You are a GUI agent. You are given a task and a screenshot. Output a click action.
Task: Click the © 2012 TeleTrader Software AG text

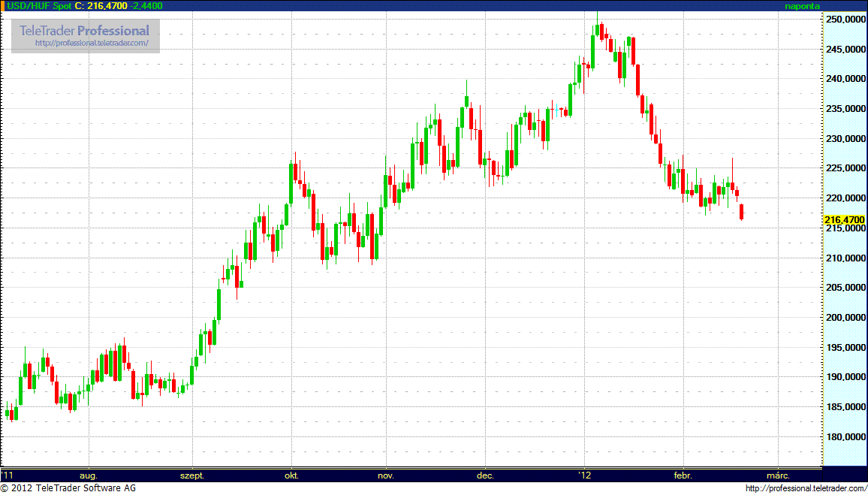click(x=68, y=488)
